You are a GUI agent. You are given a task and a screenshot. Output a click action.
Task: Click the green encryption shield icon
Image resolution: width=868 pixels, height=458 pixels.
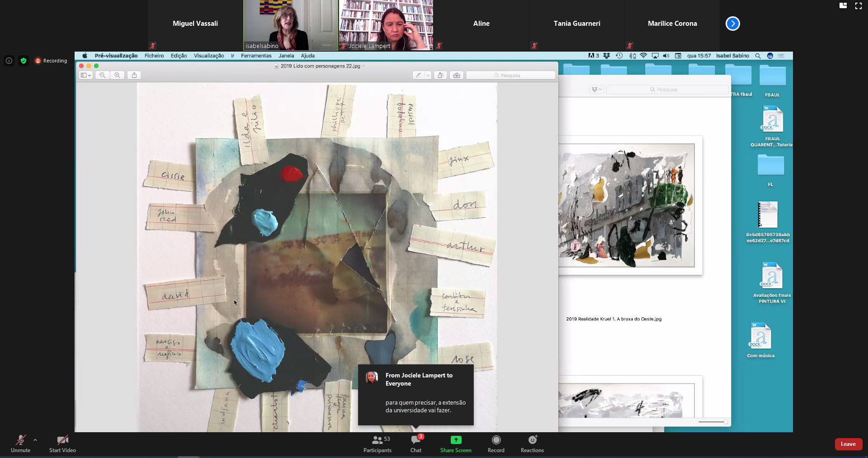tap(24, 61)
